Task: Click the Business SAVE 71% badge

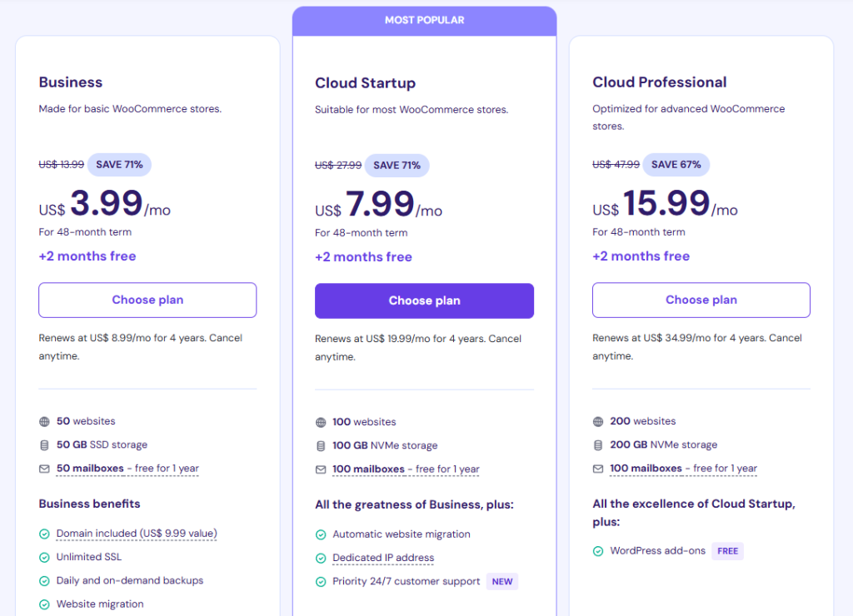Action: (x=119, y=165)
